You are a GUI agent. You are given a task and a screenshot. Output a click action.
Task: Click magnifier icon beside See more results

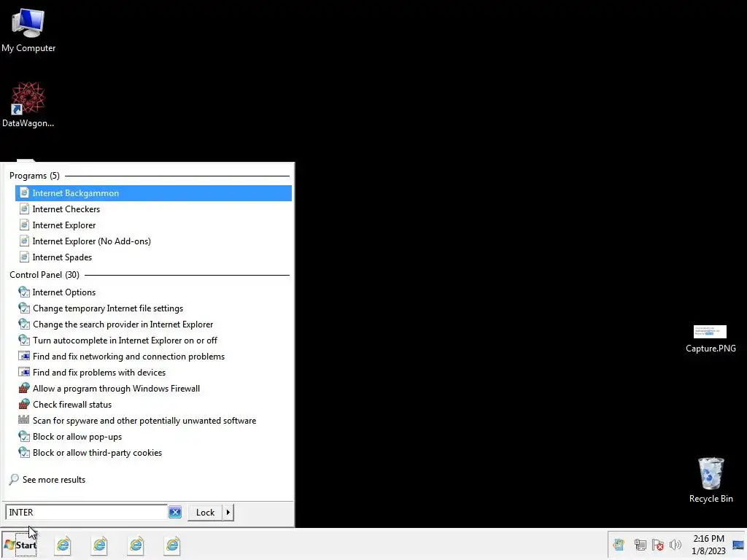tap(14, 480)
